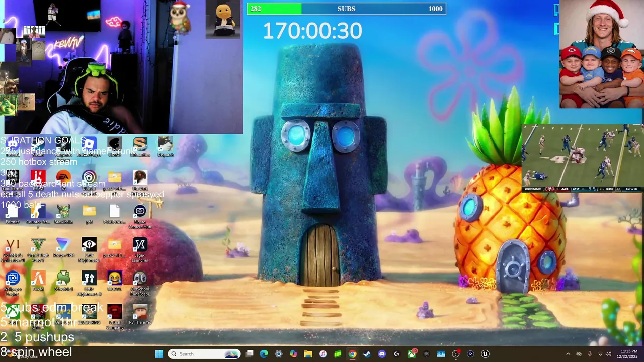The image size is (644, 362).
Task: Switch to Google Chrome in the taskbar
Action: 352,354
